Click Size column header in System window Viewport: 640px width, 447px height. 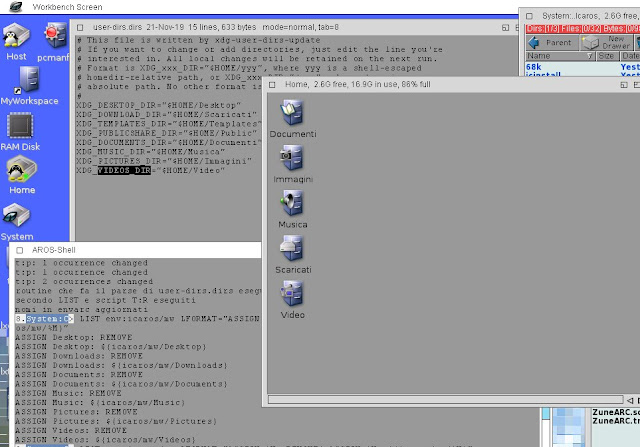pyautogui.click(x=607, y=56)
